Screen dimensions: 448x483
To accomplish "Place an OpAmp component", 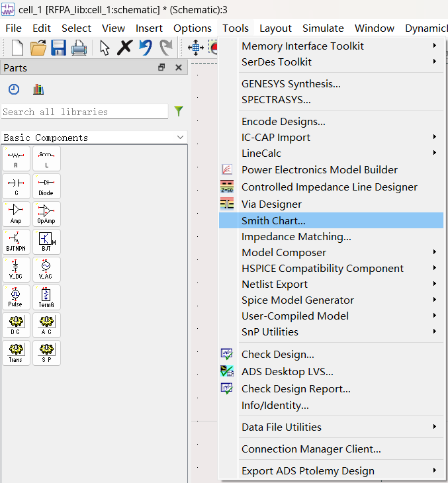I will coord(46,214).
